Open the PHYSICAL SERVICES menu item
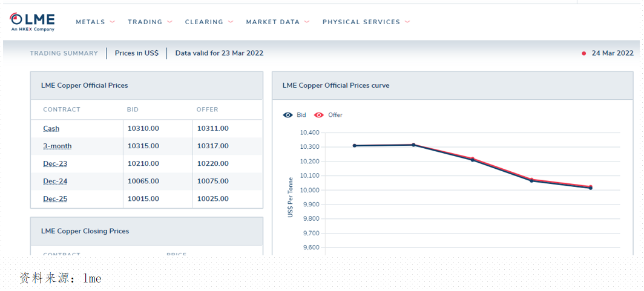 (361, 22)
